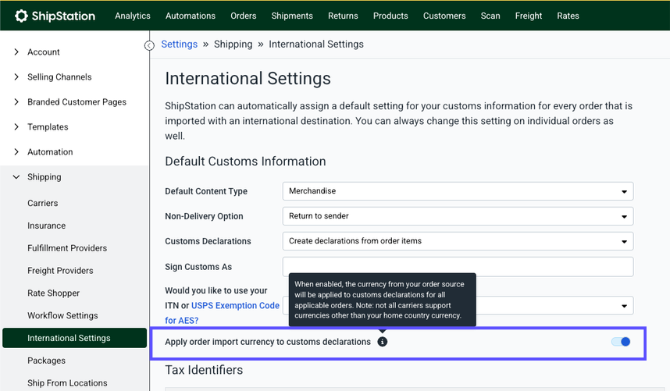Collapse sidebar with the circular arrow icon
Viewport: 670px width, 391px height.
tap(149, 45)
